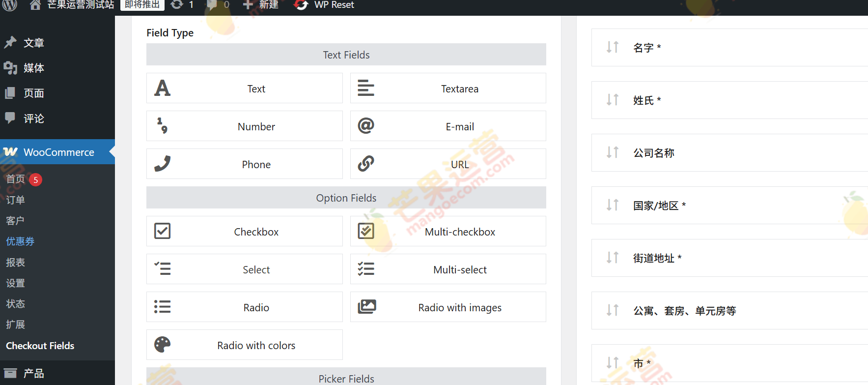Click the Text Fields section header

click(x=346, y=55)
